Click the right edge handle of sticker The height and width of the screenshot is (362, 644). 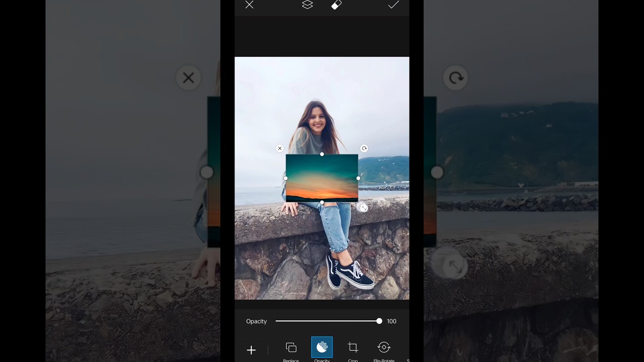(358, 178)
